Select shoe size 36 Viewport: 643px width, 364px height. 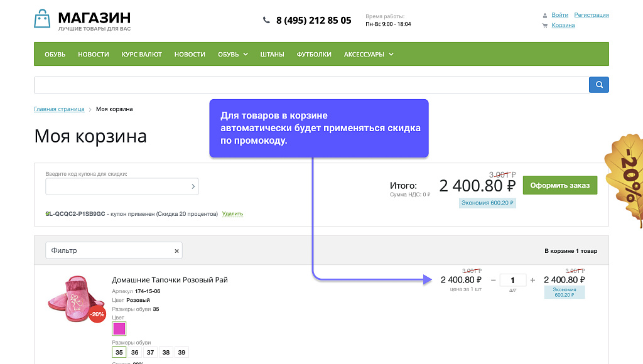pos(134,352)
